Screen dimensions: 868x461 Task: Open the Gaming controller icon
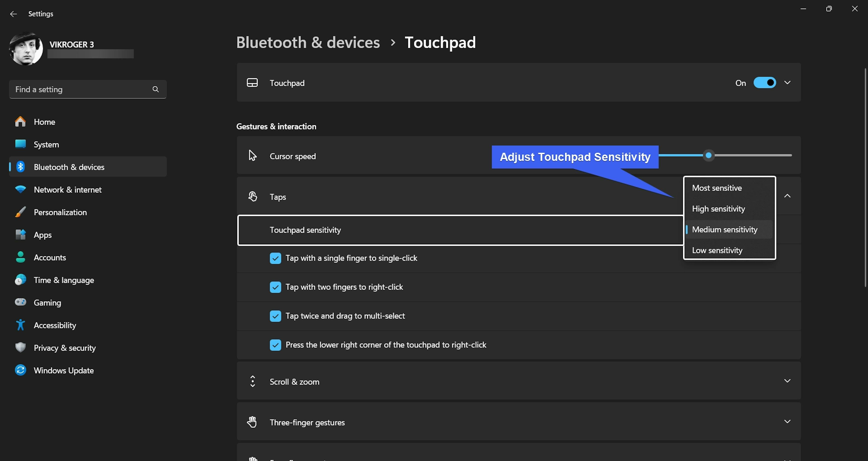click(20, 302)
